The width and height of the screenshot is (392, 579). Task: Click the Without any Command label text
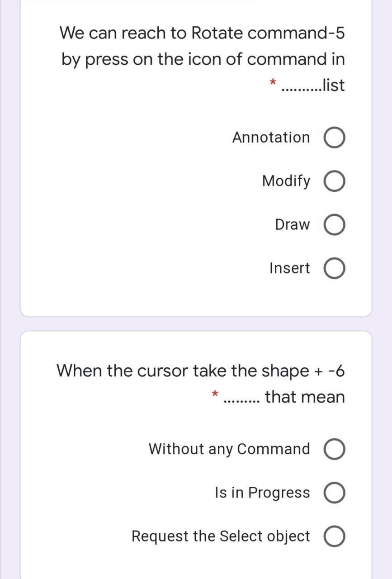229,449
